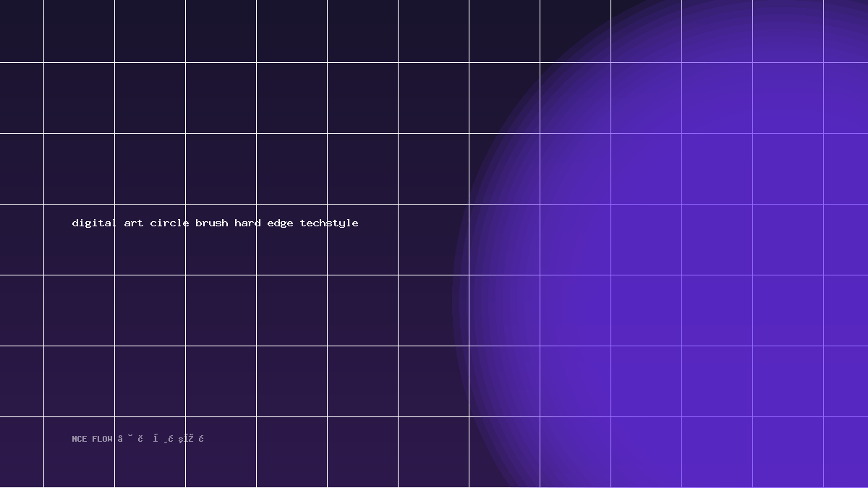The width and height of the screenshot is (868, 488).
Task: Click the â character after FLOW
Action: tap(120, 439)
